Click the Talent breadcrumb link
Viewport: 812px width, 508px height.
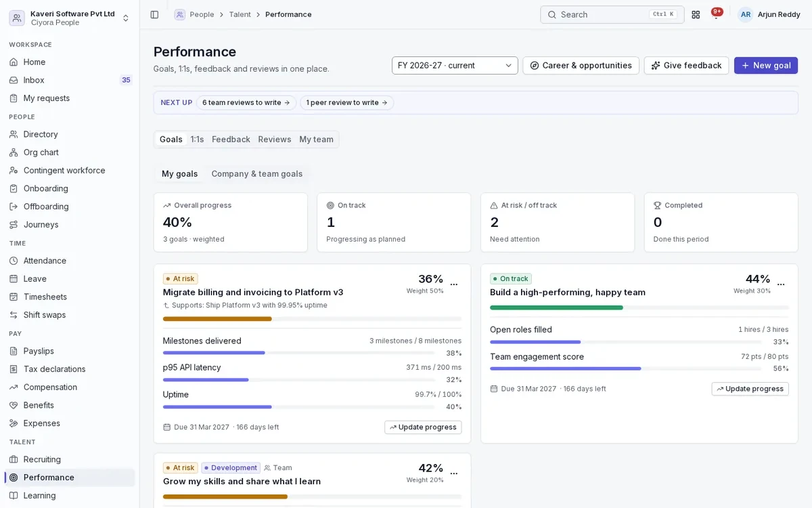click(x=240, y=14)
